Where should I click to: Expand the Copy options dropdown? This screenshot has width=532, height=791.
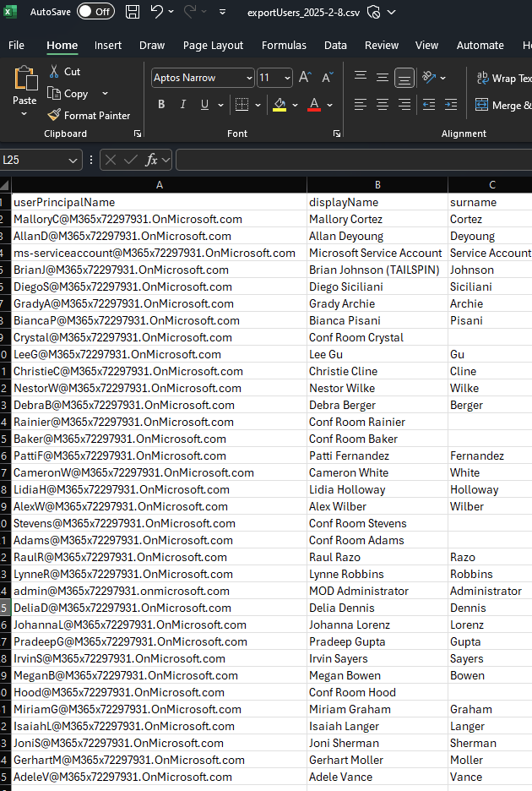pyautogui.click(x=105, y=93)
